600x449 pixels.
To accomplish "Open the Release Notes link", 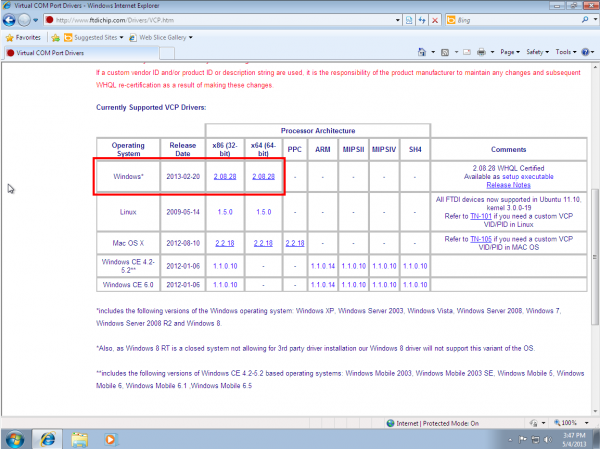I will [x=508, y=185].
